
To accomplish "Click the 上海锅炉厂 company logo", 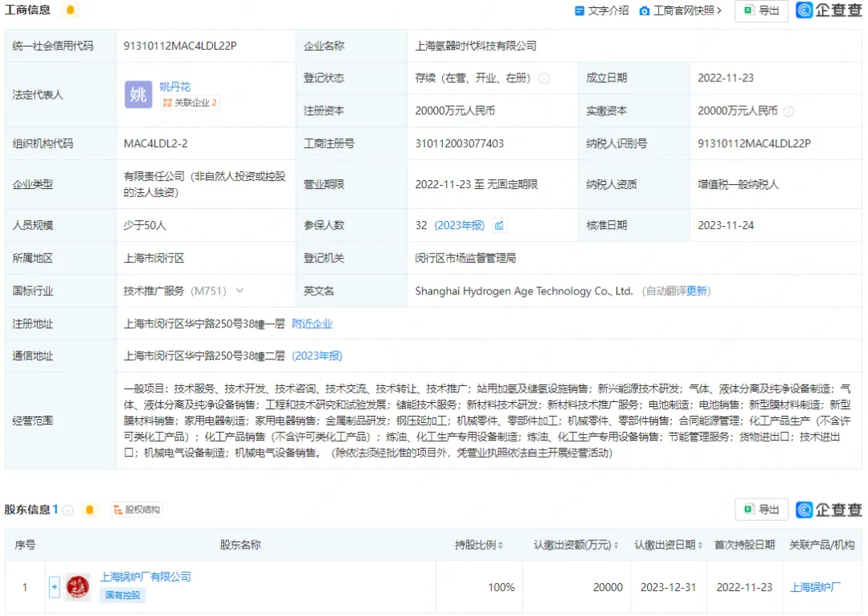I will click(77, 587).
